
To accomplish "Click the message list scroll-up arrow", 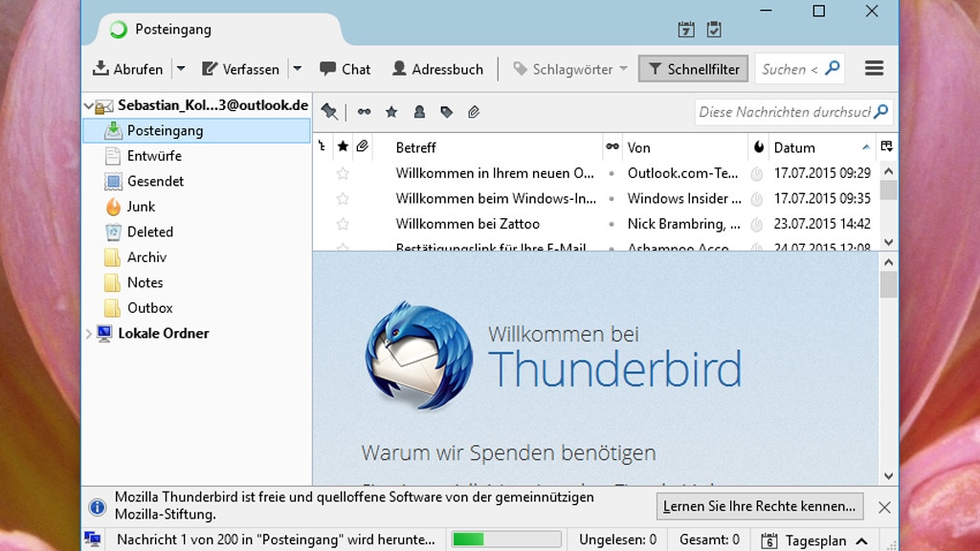I will (x=889, y=170).
